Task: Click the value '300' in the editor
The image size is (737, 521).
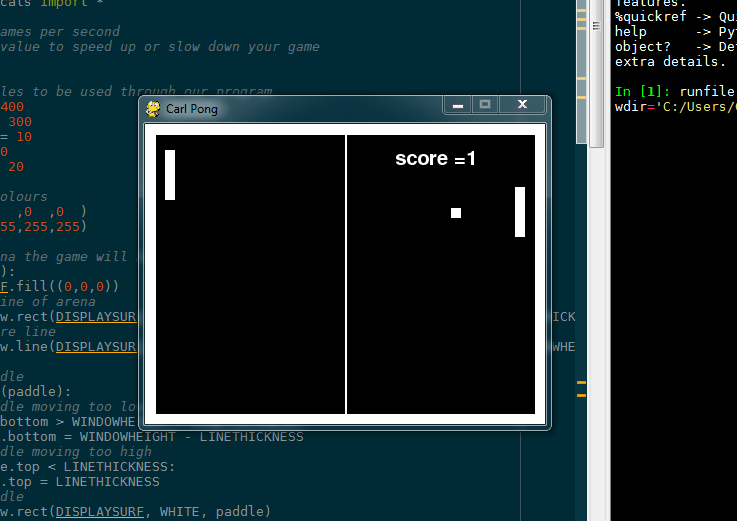Action: 20,122
